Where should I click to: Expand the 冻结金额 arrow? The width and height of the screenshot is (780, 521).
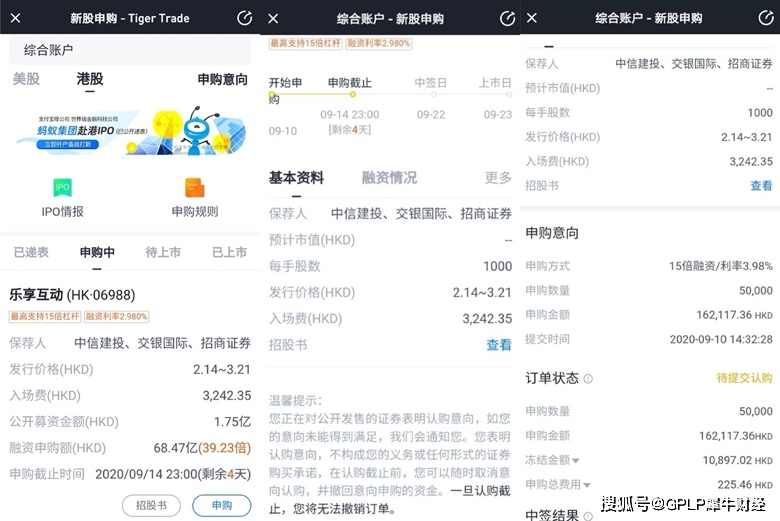tap(576, 460)
